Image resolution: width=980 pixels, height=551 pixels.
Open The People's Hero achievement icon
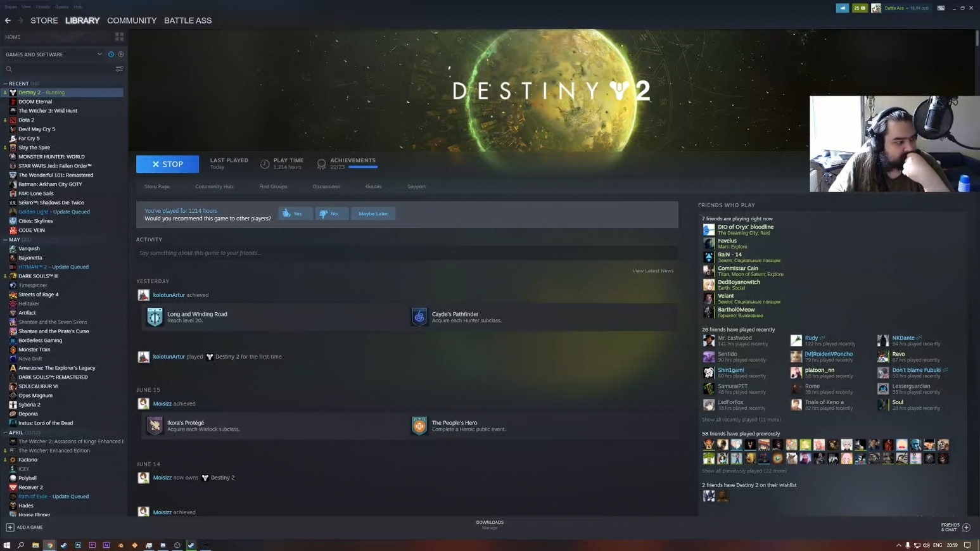tap(419, 426)
